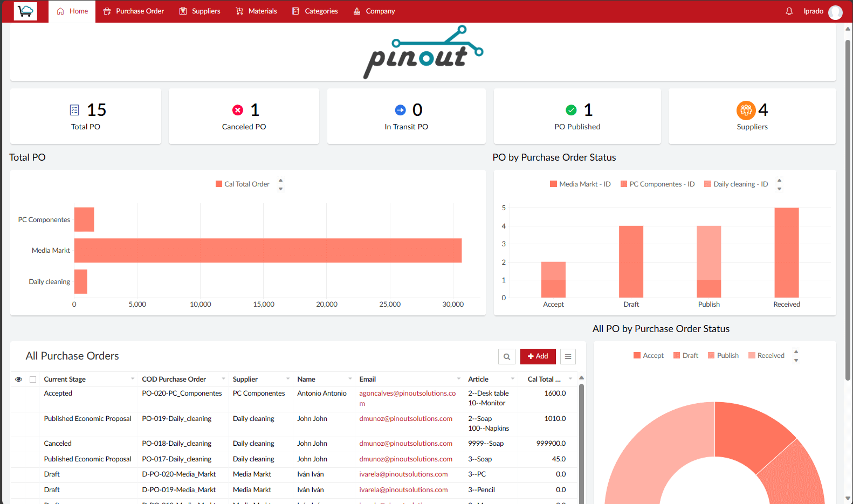
Task: Check the select-all checkbox in table header
Action: tap(33, 379)
